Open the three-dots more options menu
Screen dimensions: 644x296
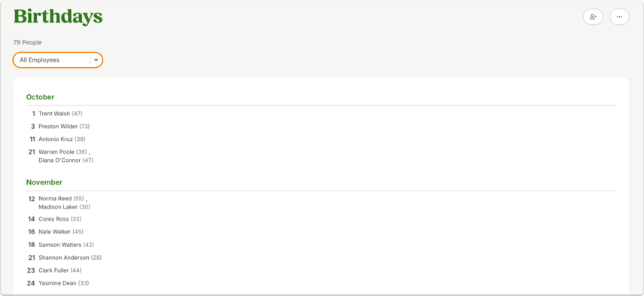coord(619,17)
